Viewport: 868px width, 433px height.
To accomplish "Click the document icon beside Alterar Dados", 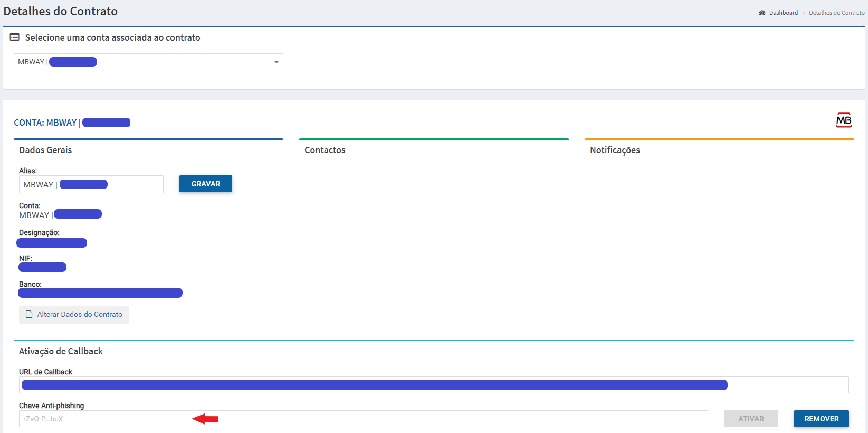I will (30, 314).
